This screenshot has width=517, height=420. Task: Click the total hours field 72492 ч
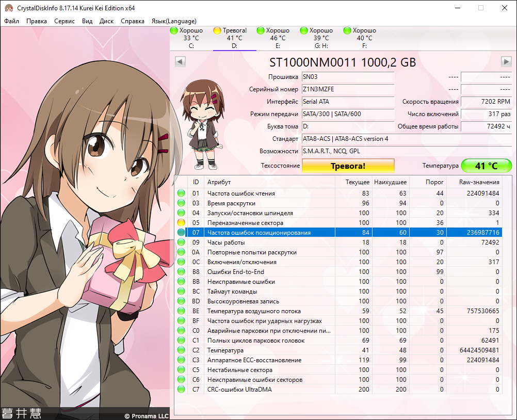pos(487,126)
